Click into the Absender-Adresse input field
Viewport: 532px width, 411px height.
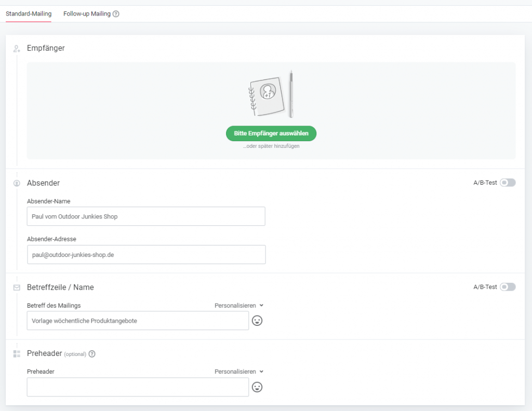tap(146, 255)
